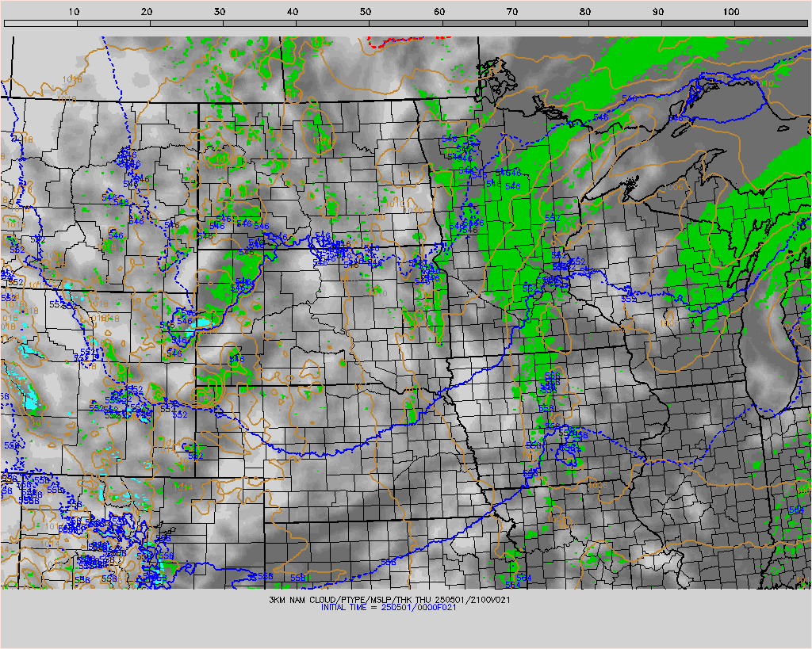The height and width of the screenshot is (649, 812).
Task: Pick the gray swatch between 70 and 80
Action: click(x=552, y=23)
